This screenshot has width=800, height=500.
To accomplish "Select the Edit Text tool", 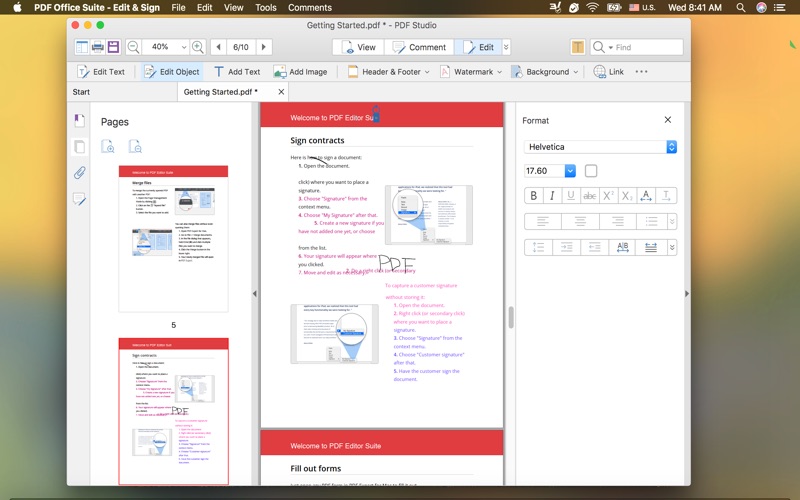I will [x=101, y=72].
